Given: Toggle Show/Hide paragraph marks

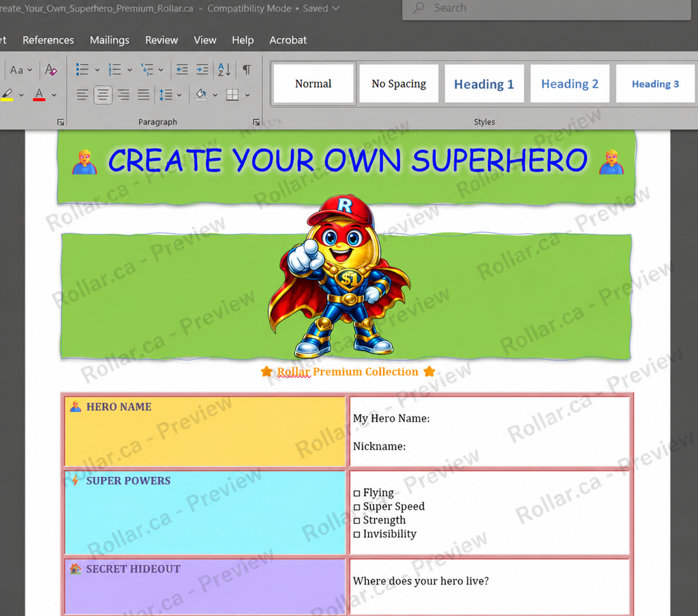Looking at the screenshot, I should pos(247,70).
